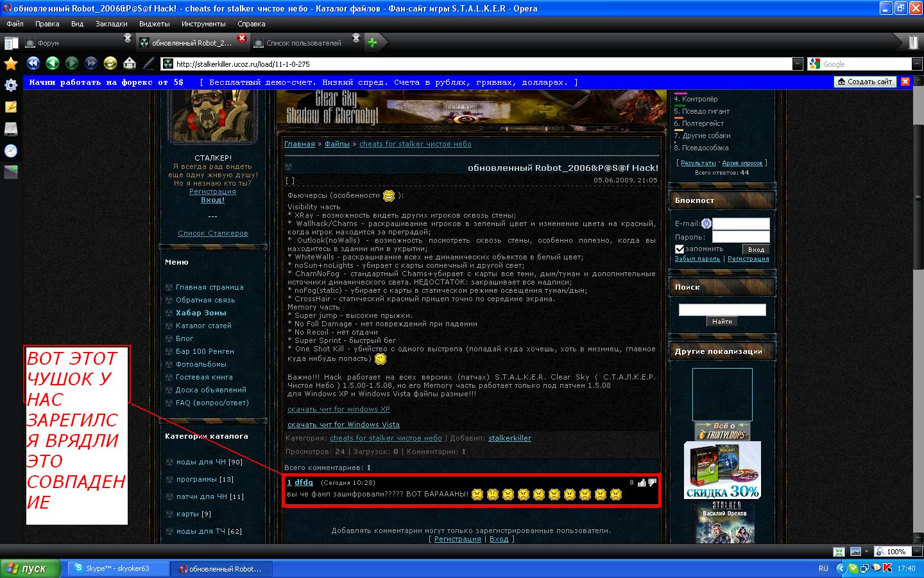Click thumbs down on dfdg's comment

tap(652, 482)
